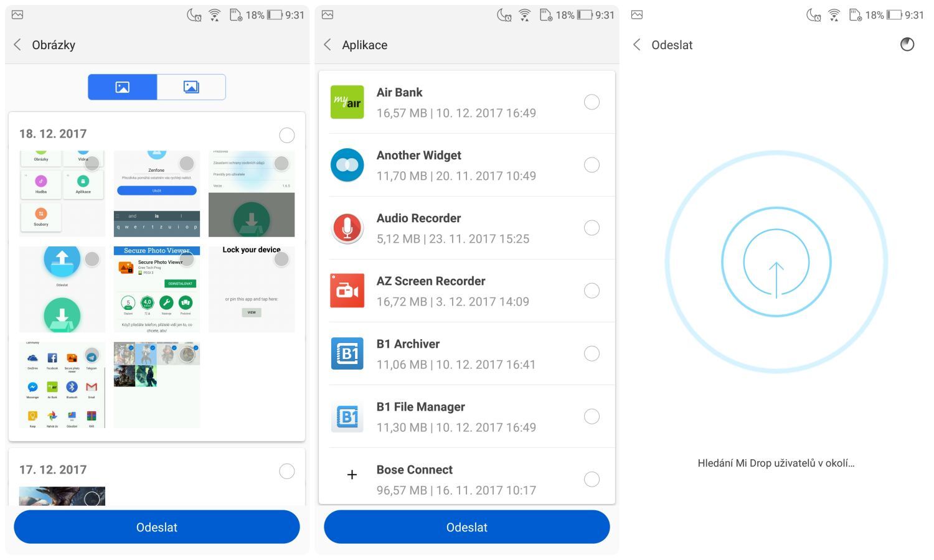Switch to the second gallery view tab
934x560 pixels.
point(191,87)
